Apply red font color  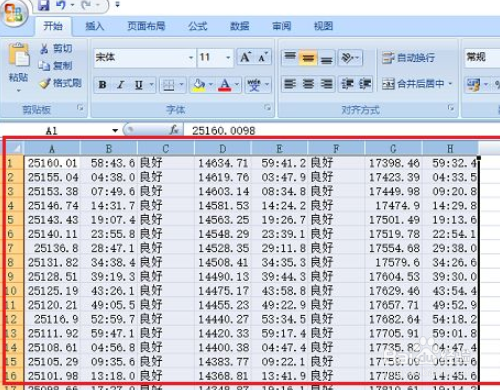click(x=225, y=85)
